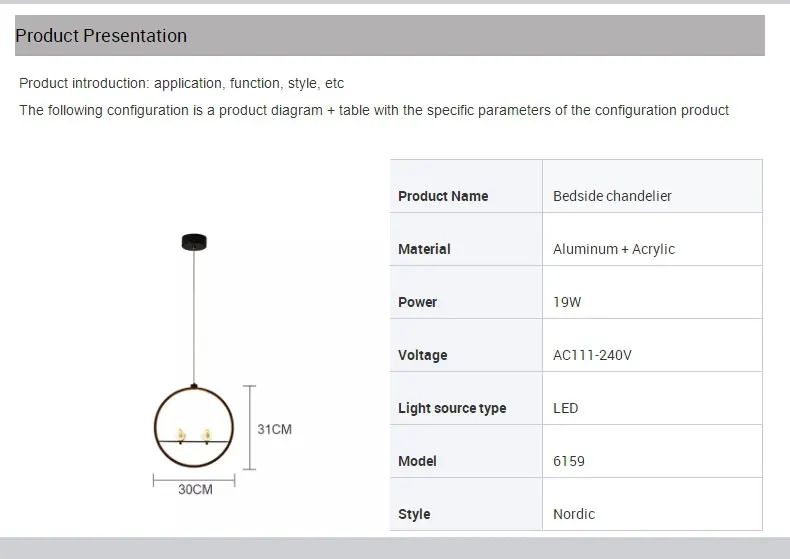Click the Voltage row label
The width and height of the screenshot is (790, 559).
422,355
